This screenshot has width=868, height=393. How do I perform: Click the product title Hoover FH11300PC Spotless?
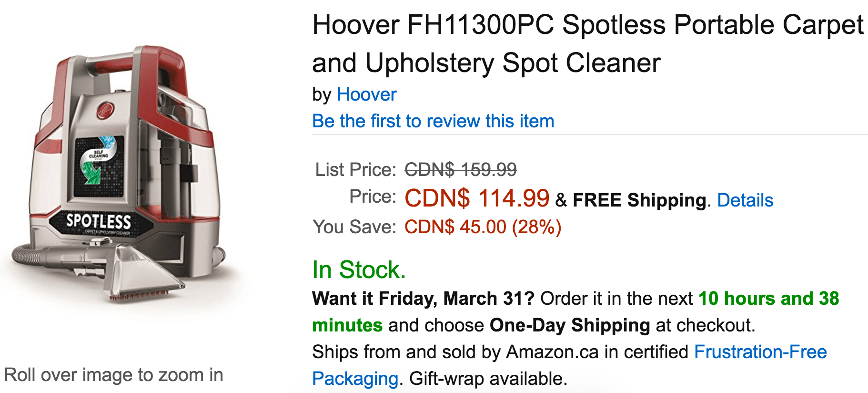click(x=588, y=44)
